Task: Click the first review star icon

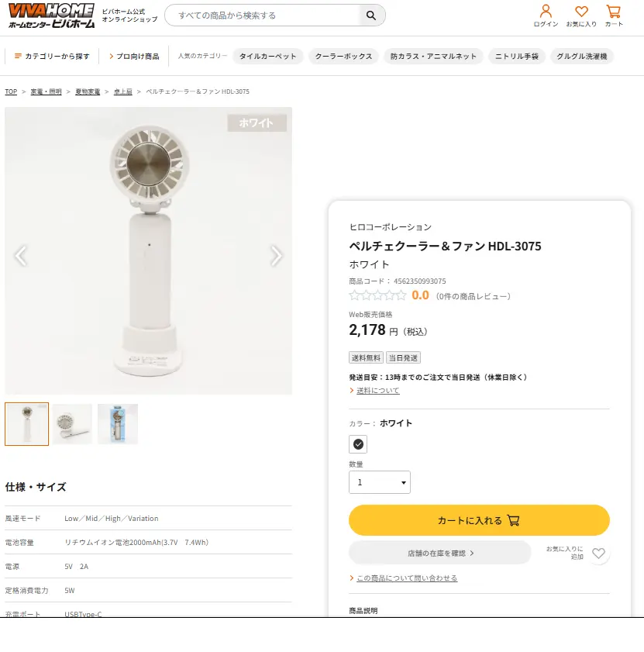Action: click(353, 295)
